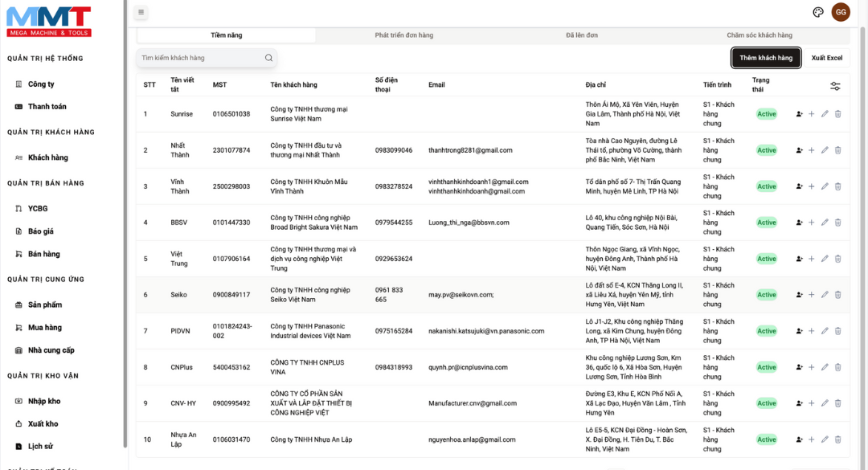The image size is (868, 470).
Task: Assign a user to the Seiko customer row
Action: [799, 295]
